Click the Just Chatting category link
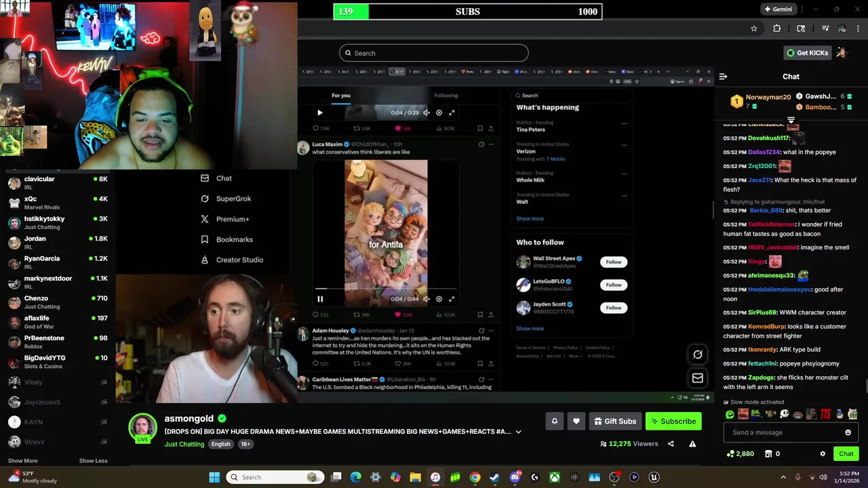The height and width of the screenshot is (488, 868). tap(184, 444)
